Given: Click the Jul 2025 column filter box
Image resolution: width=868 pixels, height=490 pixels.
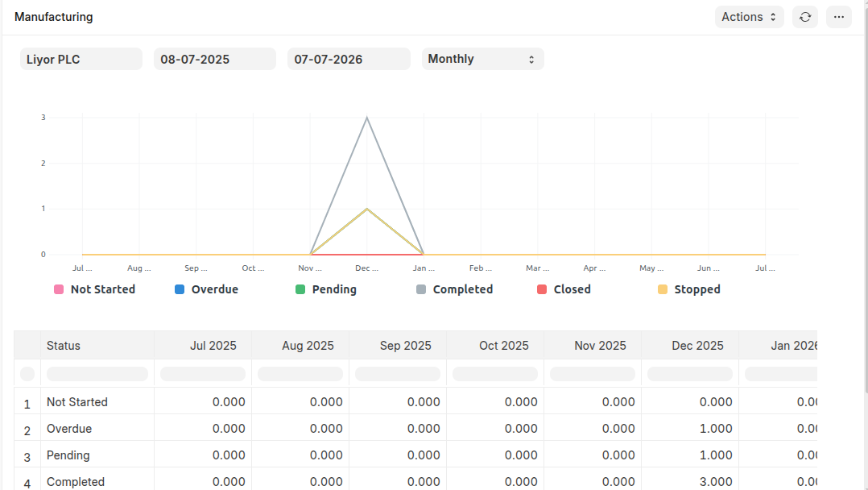Looking at the screenshot, I should [202, 374].
